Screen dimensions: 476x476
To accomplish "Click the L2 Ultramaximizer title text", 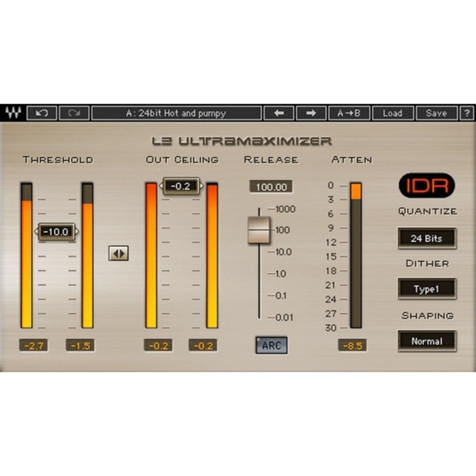I will point(242,140).
